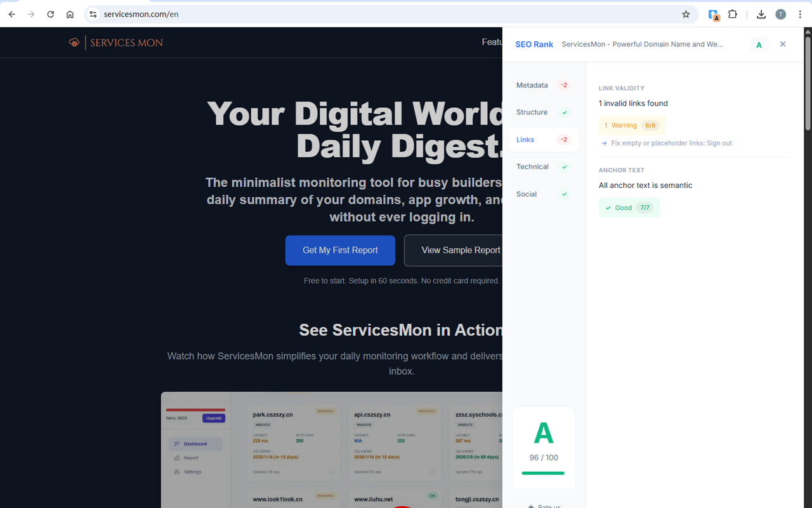Click the SEO Rank extension icon in toolbar

click(x=714, y=15)
